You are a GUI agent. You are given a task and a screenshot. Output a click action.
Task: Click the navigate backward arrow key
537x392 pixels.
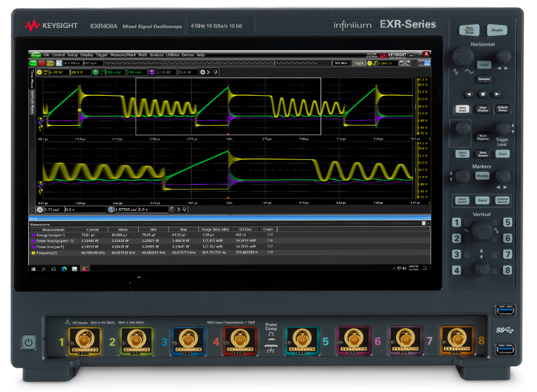(x=468, y=94)
